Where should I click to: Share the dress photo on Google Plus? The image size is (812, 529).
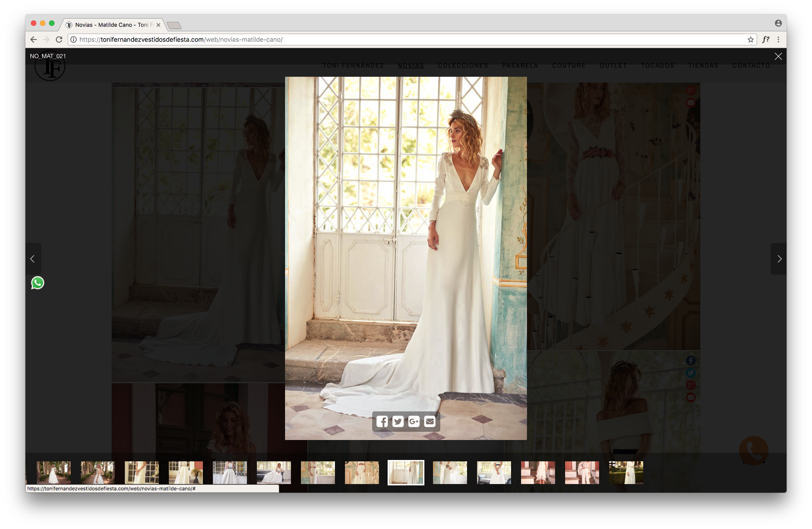coord(414,421)
